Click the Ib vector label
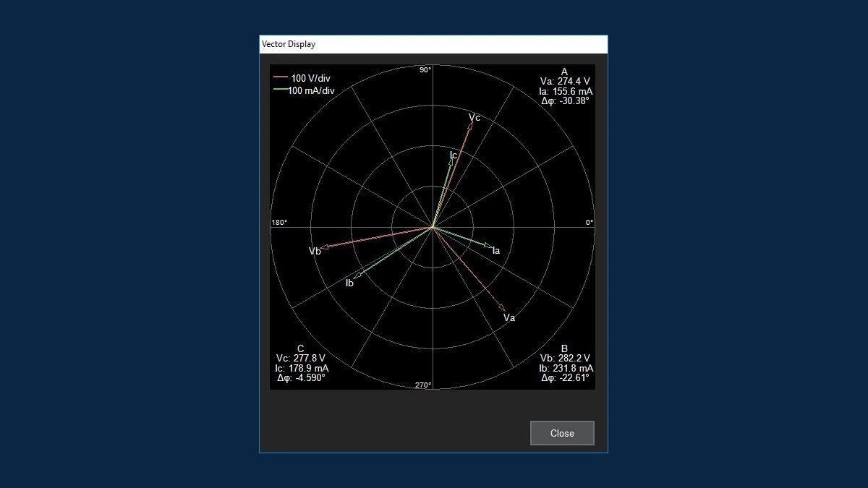This screenshot has height=488, width=868. click(x=349, y=283)
